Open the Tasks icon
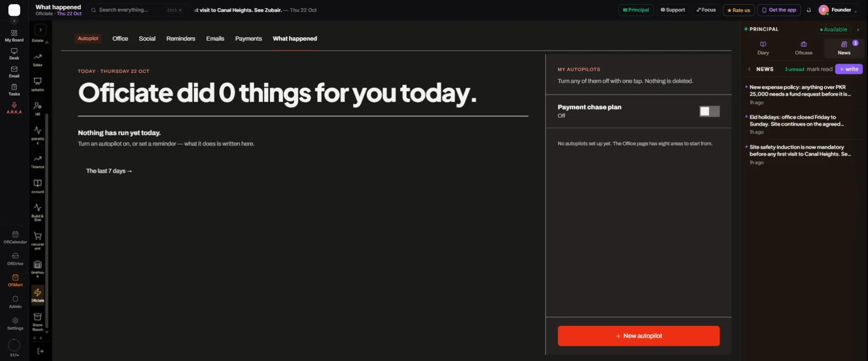The height and width of the screenshot is (361, 868). coord(14,90)
